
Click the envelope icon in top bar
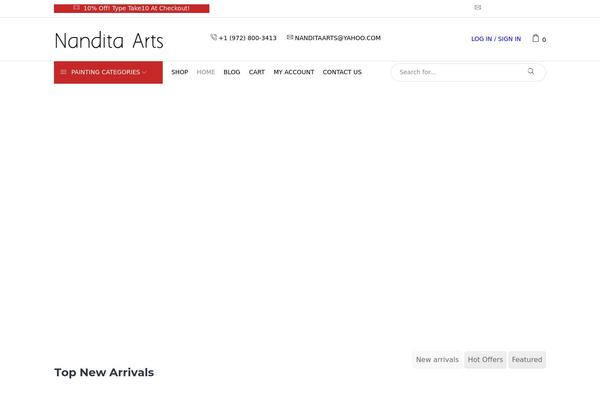tap(478, 7)
